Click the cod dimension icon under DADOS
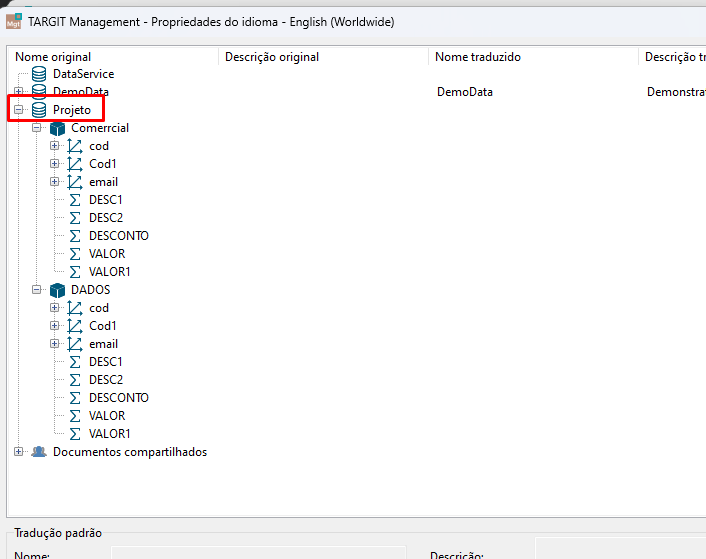Screen dimensions: 706x559 click(75, 308)
